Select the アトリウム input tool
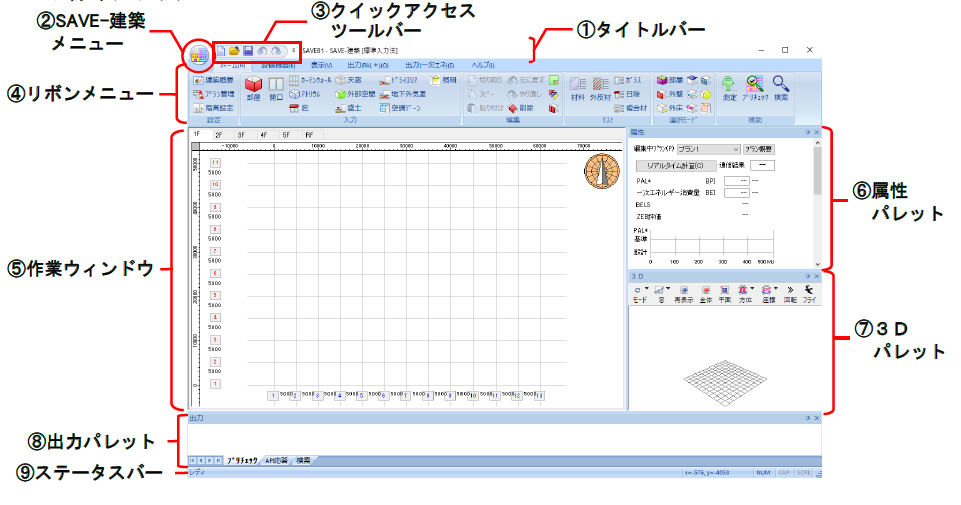The height and width of the screenshot is (505, 961). (x=305, y=94)
